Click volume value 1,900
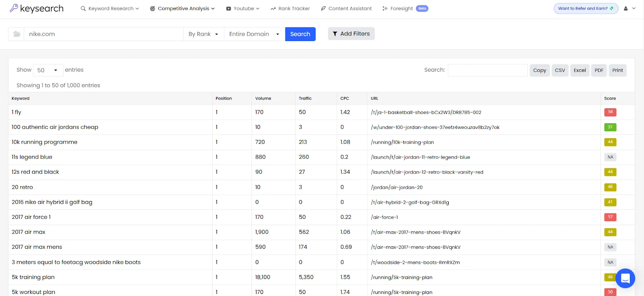The width and height of the screenshot is (644, 296). coord(262,232)
